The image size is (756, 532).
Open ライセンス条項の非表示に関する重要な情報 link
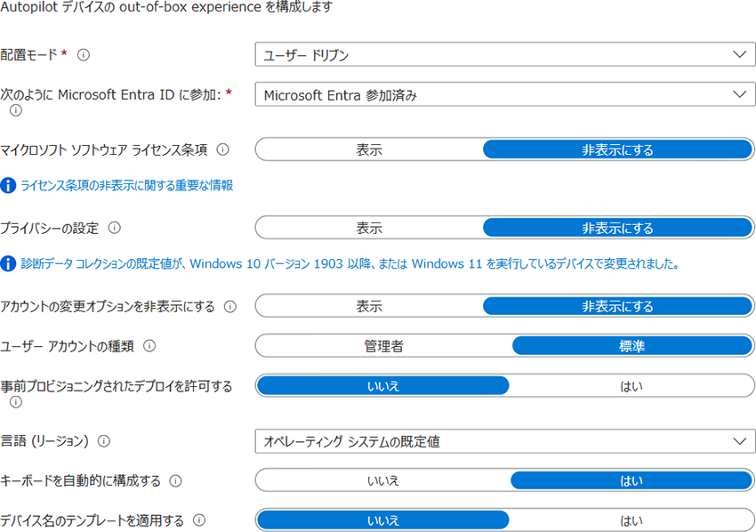tap(127, 185)
